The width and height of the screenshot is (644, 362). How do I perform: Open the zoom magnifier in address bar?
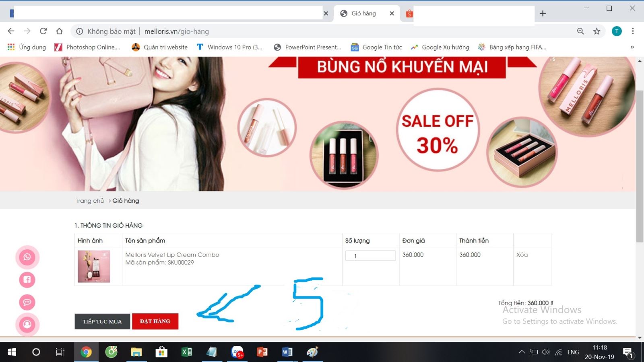coord(580,31)
